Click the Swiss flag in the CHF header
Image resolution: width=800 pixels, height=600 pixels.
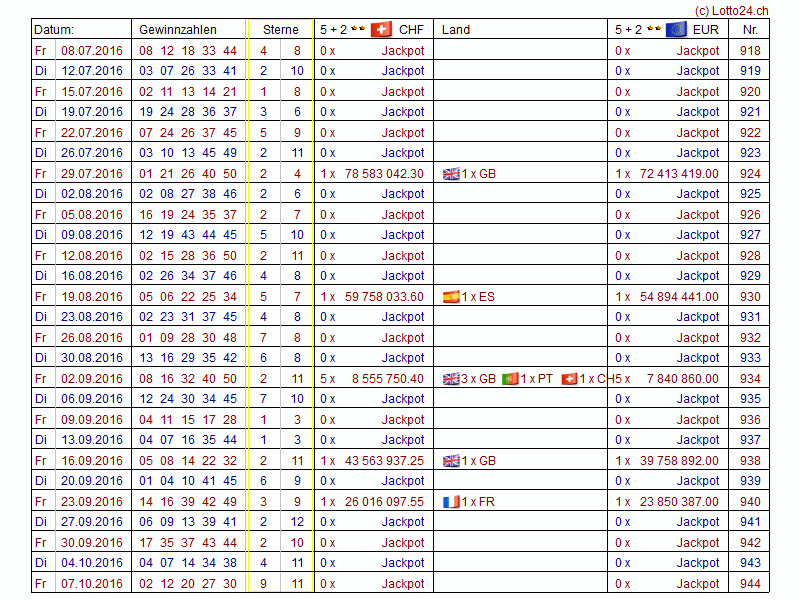tap(381, 29)
